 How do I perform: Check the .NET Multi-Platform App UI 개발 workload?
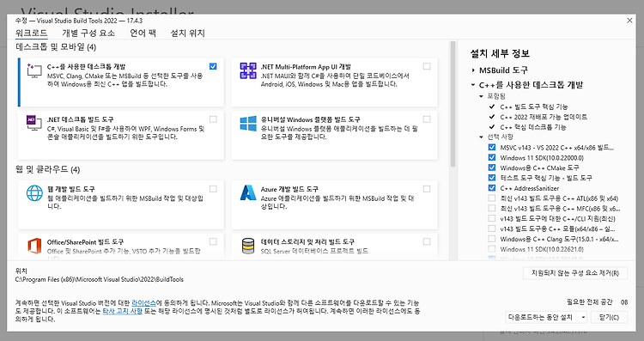(427, 66)
